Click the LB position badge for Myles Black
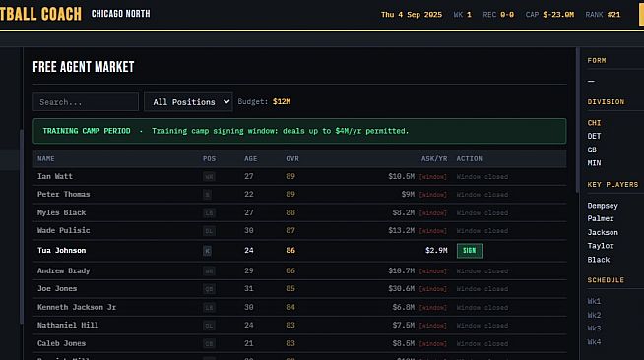The image size is (644, 360). click(209, 212)
